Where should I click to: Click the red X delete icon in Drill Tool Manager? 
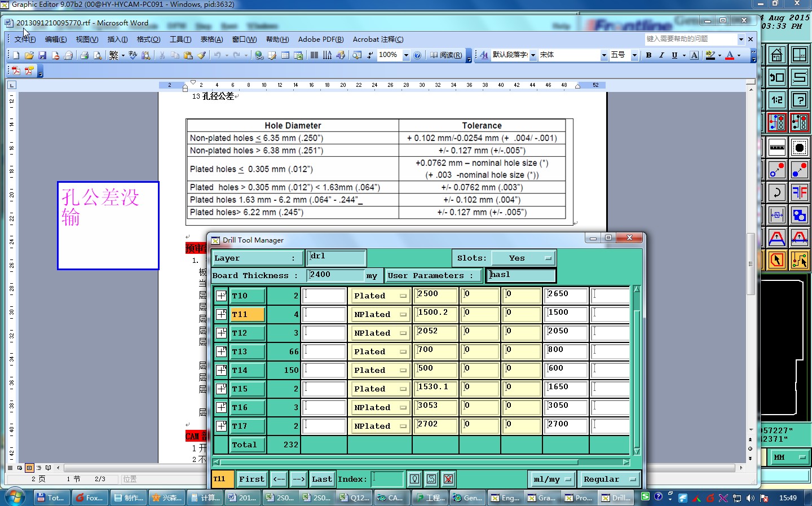(448, 479)
